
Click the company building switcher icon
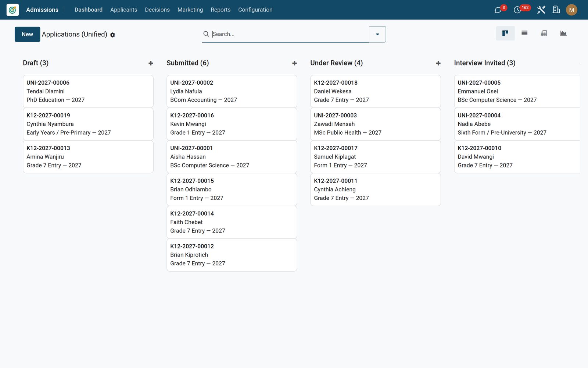click(x=556, y=10)
